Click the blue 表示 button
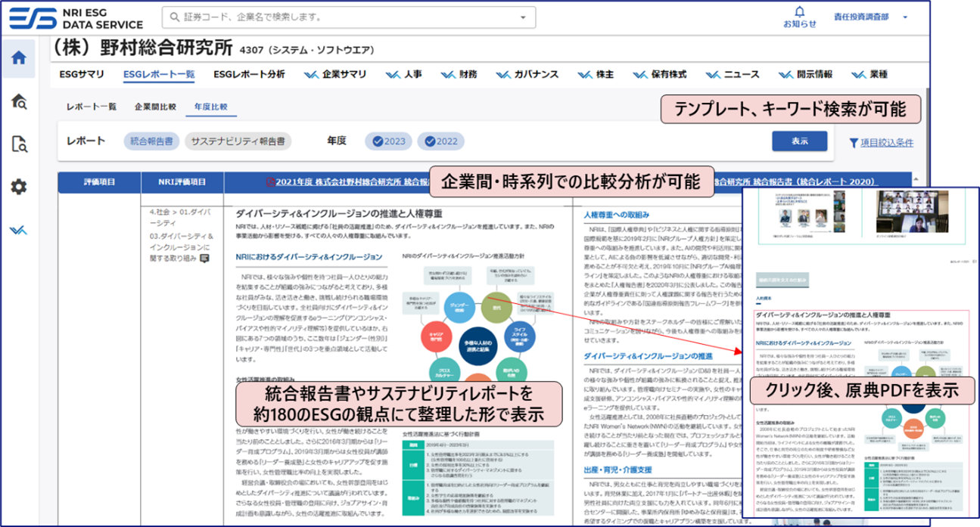This screenshot has width=980, height=527. 799,141
